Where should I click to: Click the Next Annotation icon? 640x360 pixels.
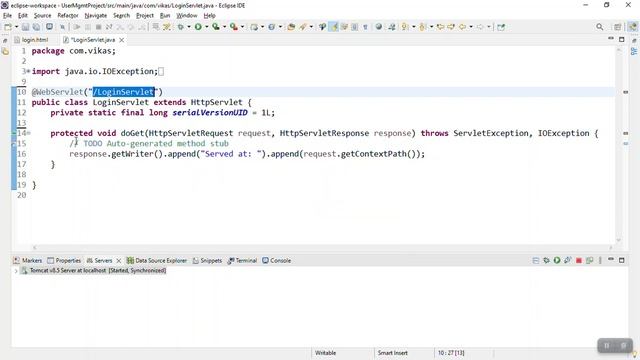pyautogui.click(x=405, y=27)
